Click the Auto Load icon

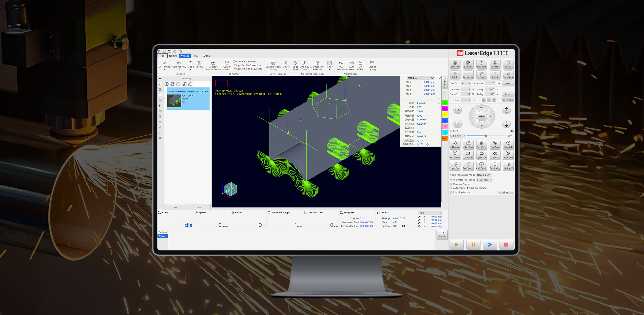click(351, 63)
